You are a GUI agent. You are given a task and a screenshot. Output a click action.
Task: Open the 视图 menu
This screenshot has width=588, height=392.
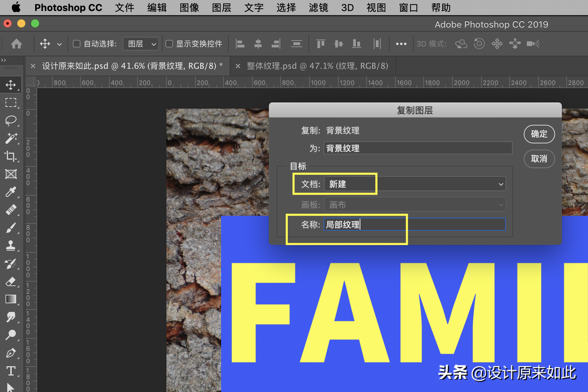[376, 8]
